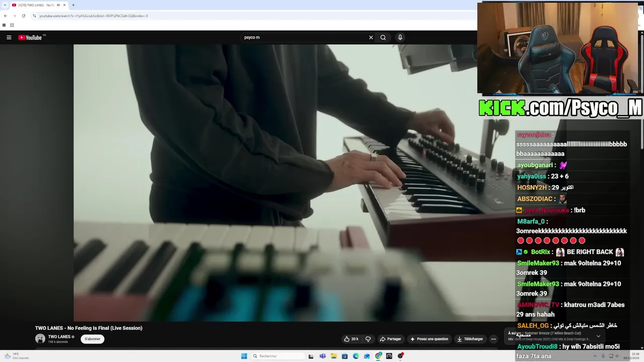Image resolution: width=644 pixels, height=362 pixels.
Task: Open Microsoft Store from the taskbar
Action: [345, 356]
